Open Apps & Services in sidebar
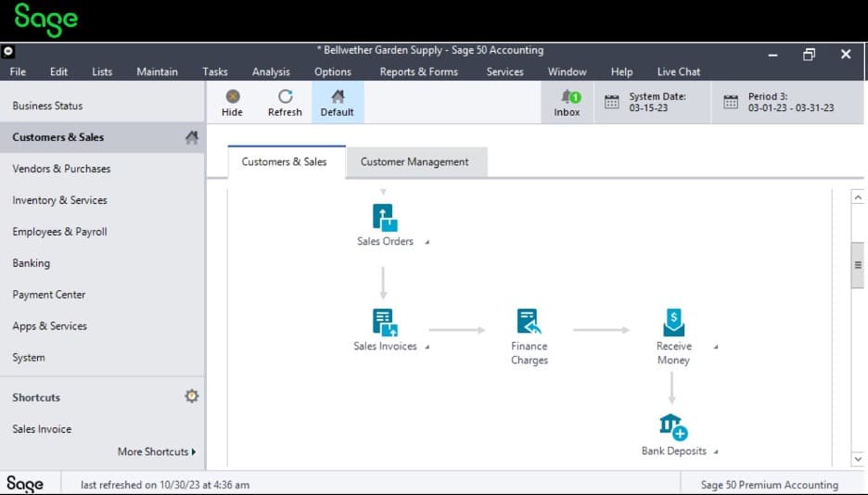The image size is (868, 495). click(x=102, y=326)
